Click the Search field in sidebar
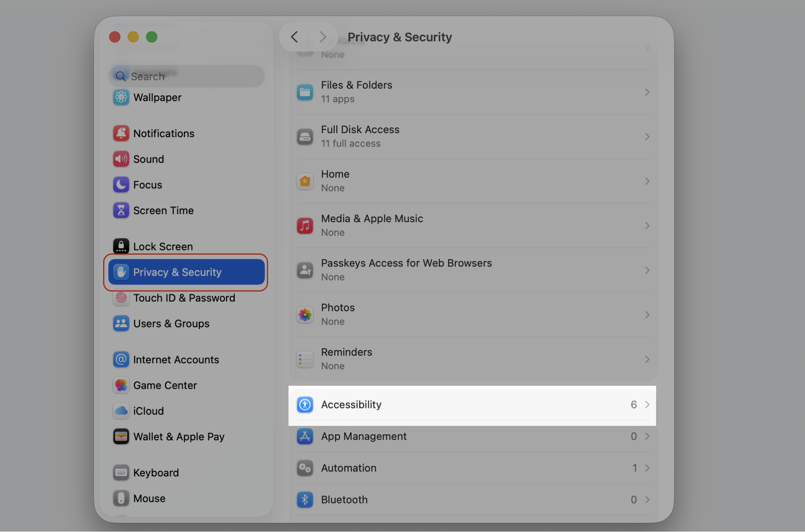The height and width of the screenshot is (532, 805). click(186, 76)
